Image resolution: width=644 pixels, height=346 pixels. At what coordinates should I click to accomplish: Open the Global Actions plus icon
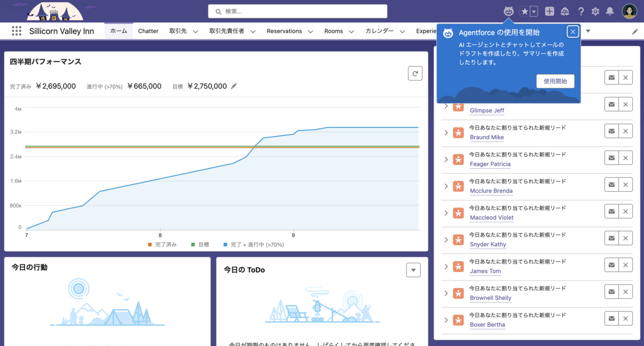tap(550, 11)
